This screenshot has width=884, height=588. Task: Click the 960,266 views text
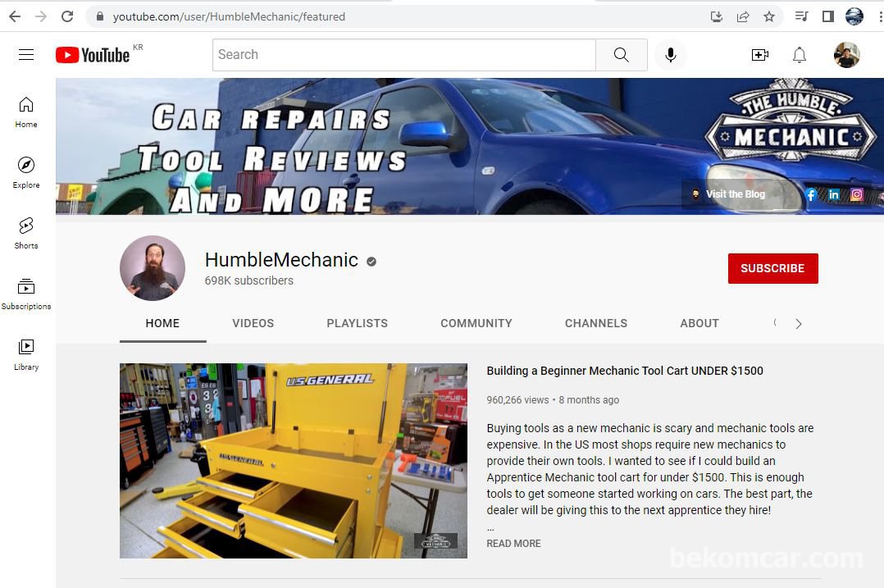[x=517, y=399]
